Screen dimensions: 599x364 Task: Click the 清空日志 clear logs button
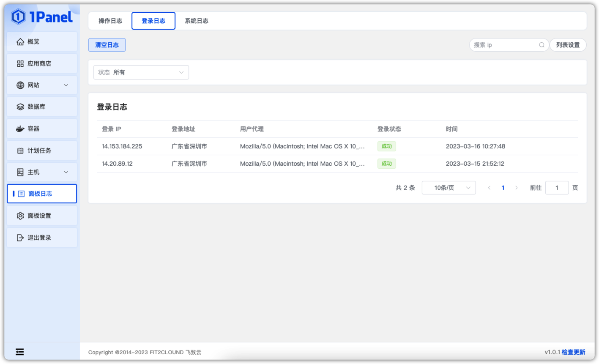coord(107,44)
